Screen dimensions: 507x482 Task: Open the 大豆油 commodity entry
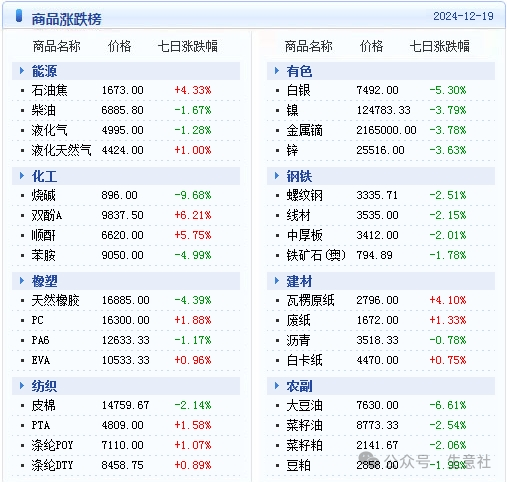pos(304,405)
